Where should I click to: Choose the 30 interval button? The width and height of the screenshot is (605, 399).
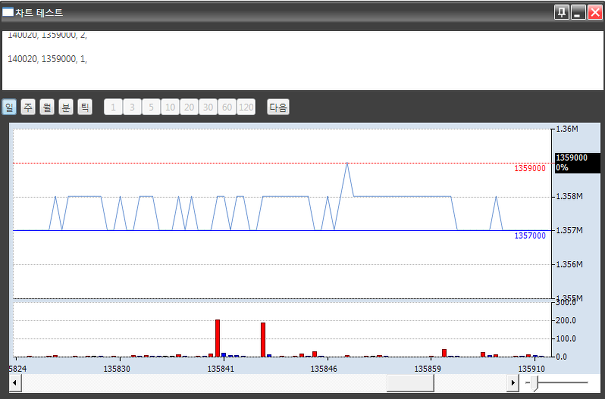tap(208, 107)
